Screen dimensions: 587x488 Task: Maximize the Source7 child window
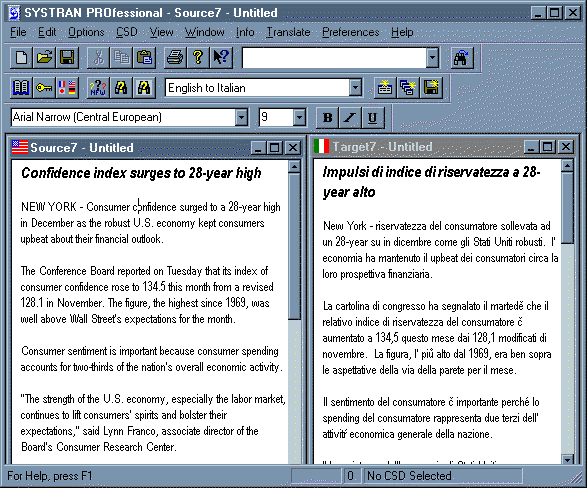click(x=274, y=147)
